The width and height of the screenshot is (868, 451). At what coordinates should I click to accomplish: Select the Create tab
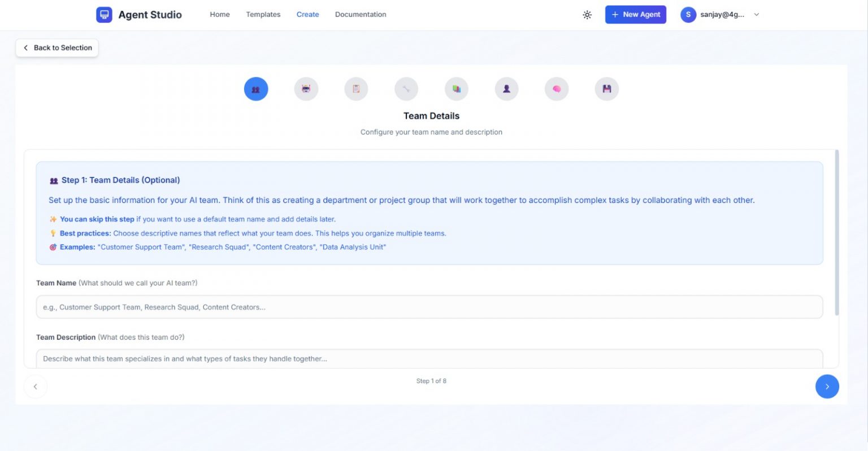[307, 15]
